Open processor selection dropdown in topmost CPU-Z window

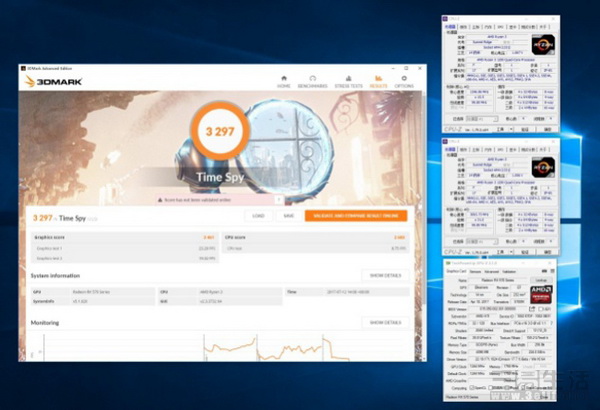pyautogui.click(x=482, y=119)
